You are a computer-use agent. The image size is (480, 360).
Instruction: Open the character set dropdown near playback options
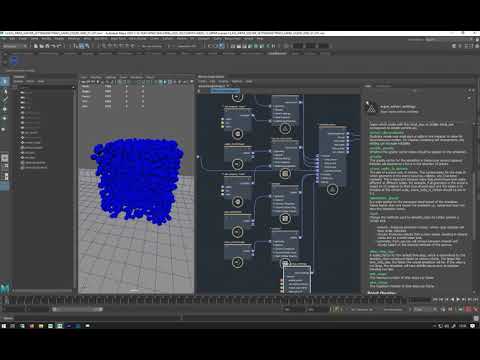pos(362,309)
